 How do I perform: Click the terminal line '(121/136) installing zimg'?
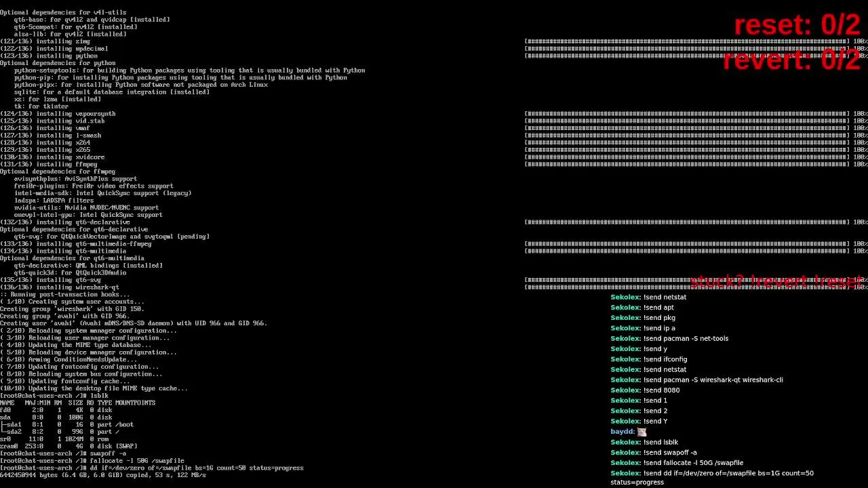45,41
